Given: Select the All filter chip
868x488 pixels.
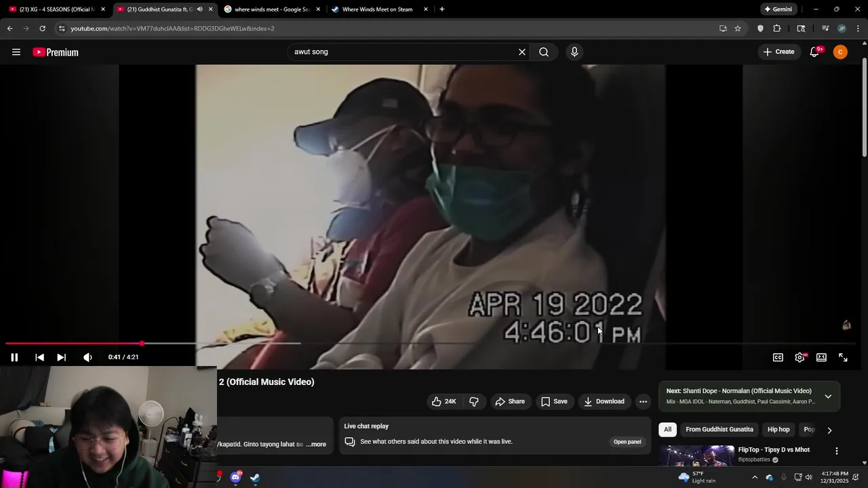Looking at the screenshot, I should point(667,430).
